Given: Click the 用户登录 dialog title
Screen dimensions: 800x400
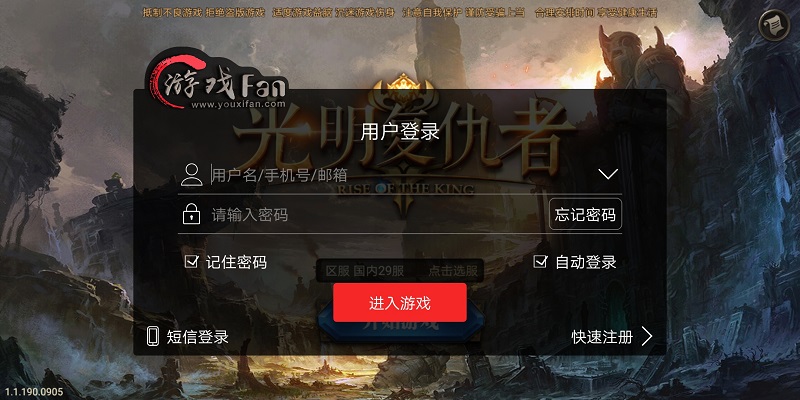Looking at the screenshot, I should (400, 132).
